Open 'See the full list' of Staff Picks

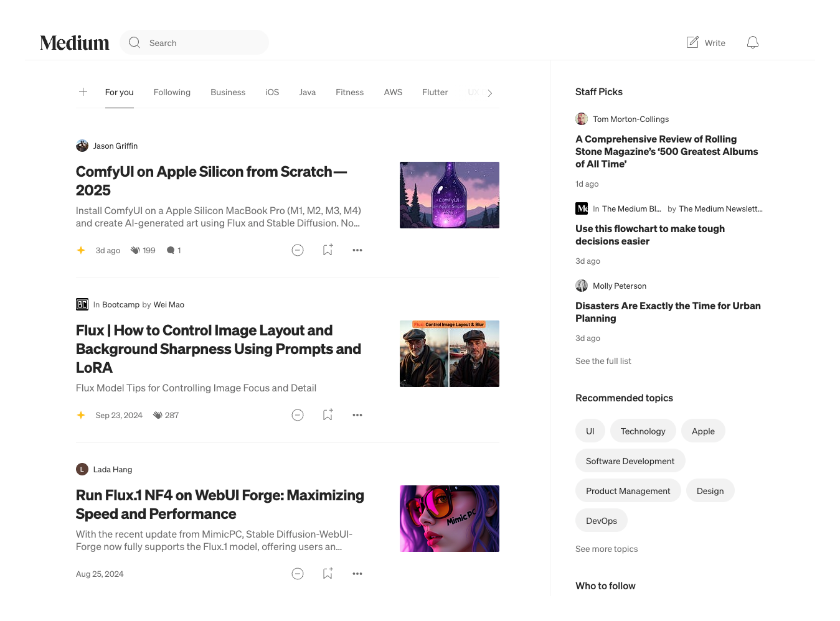603,361
